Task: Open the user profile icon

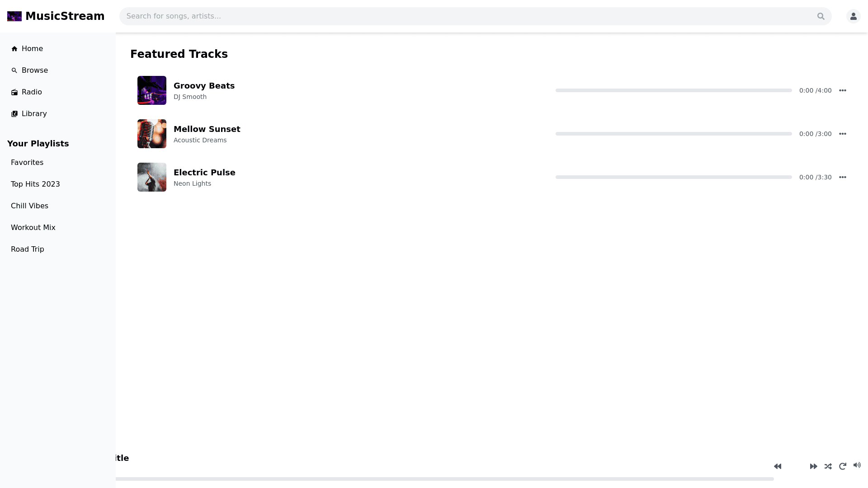Action: coord(853,16)
